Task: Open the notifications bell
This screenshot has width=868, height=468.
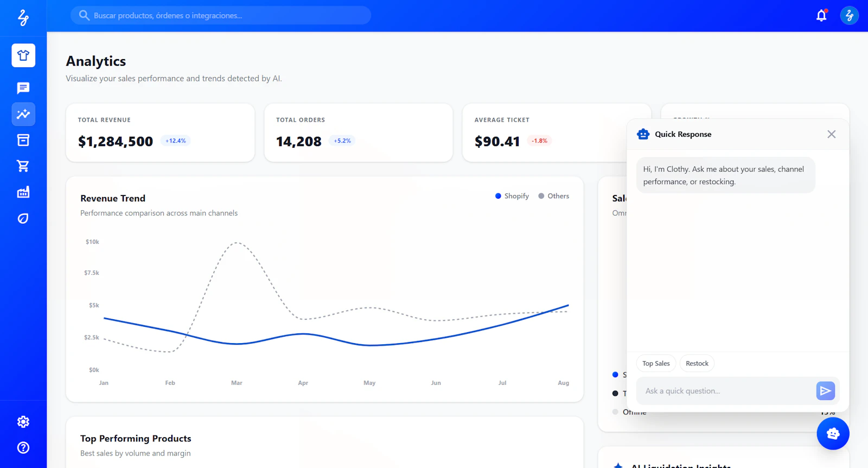Action: (x=821, y=15)
